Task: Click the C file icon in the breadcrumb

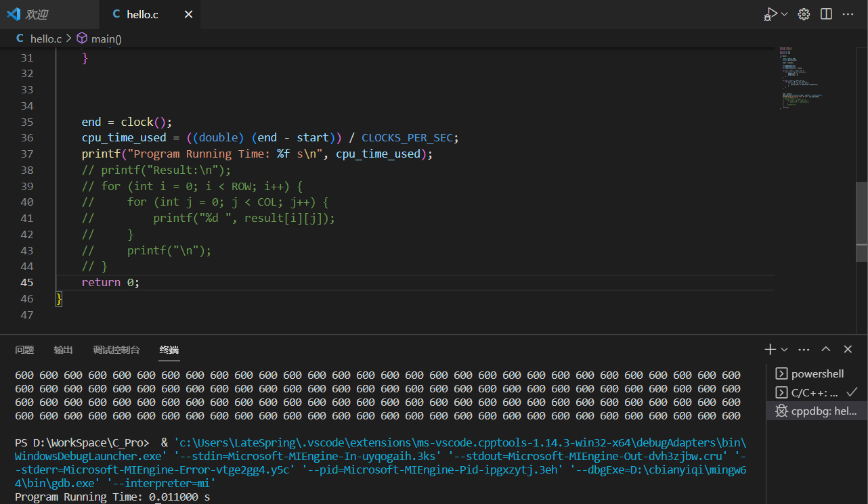Action: pos(20,39)
